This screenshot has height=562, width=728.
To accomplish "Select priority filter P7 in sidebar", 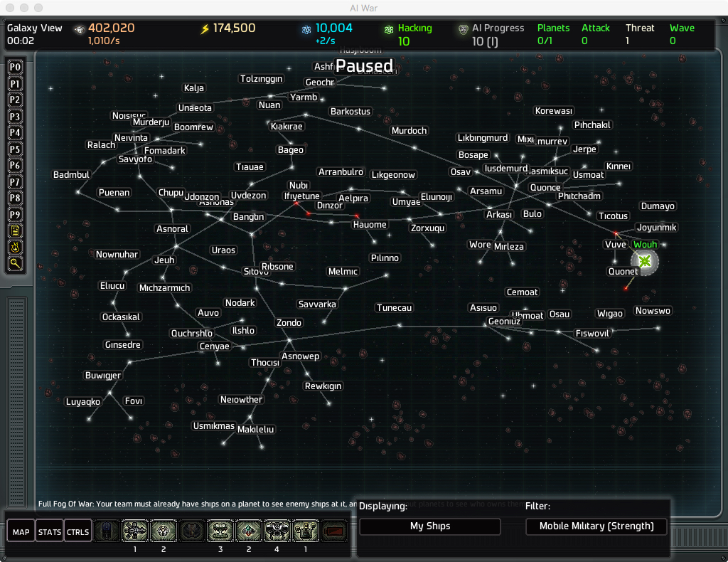I will tap(15, 181).
